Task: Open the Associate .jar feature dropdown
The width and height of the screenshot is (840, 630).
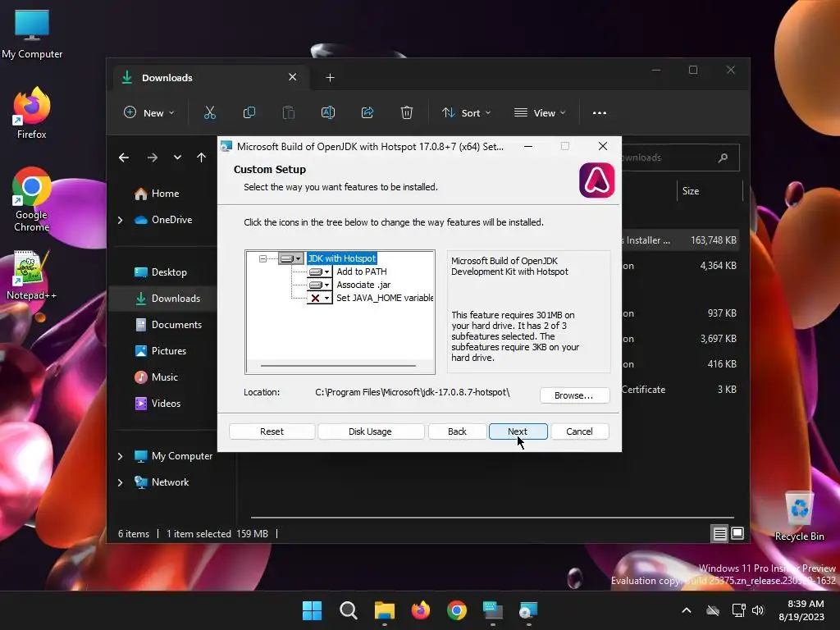Action: [x=319, y=285]
